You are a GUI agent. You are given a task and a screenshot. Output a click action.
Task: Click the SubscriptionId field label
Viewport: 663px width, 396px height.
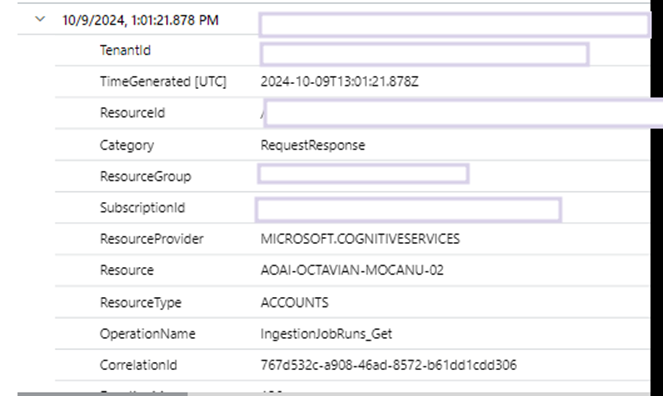(142, 208)
